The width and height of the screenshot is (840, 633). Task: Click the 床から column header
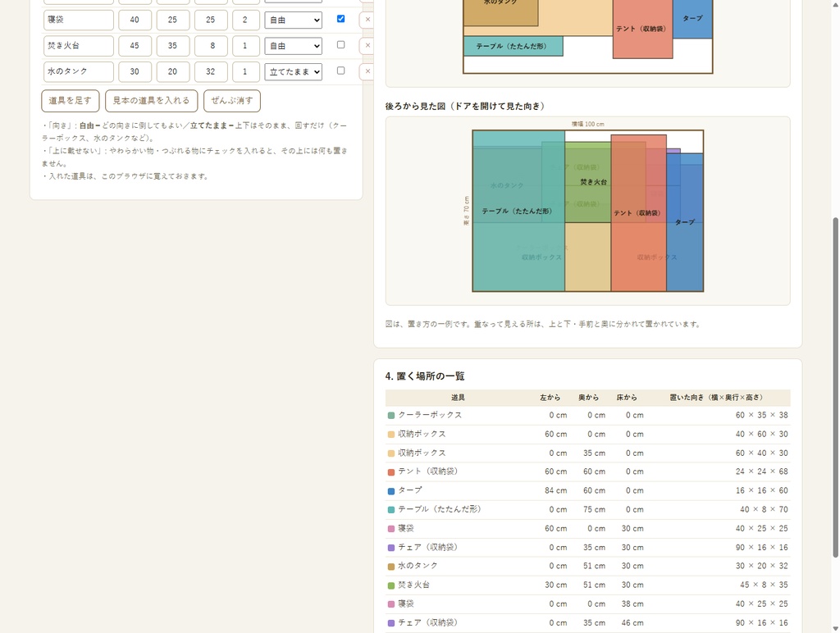coord(627,398)
